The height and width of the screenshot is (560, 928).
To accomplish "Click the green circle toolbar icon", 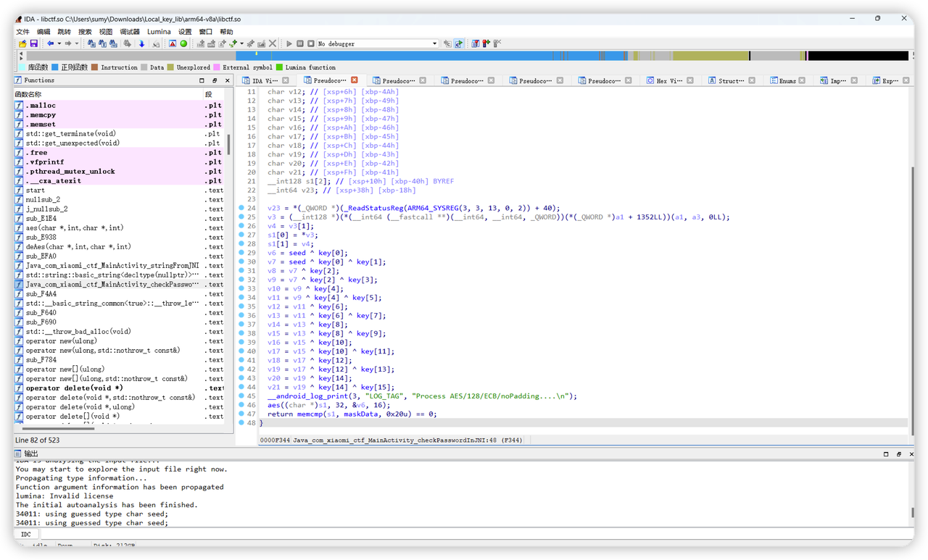I will (x=183, y=43).
